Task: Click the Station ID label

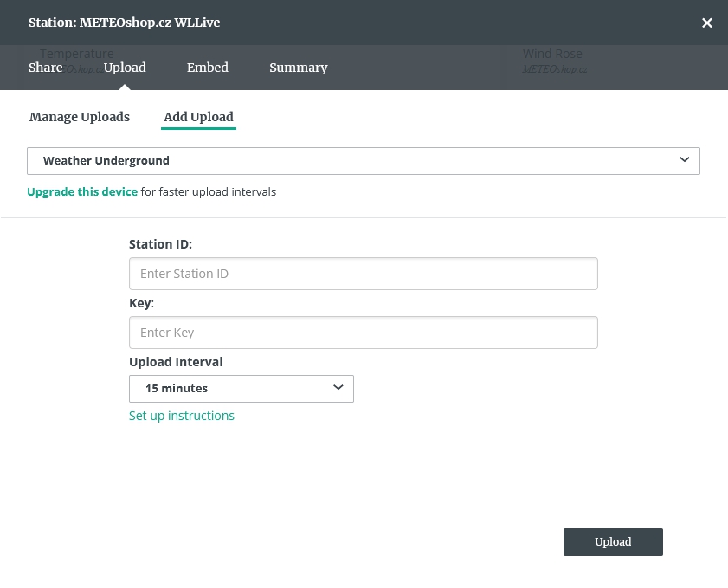Action: (160, 244)
